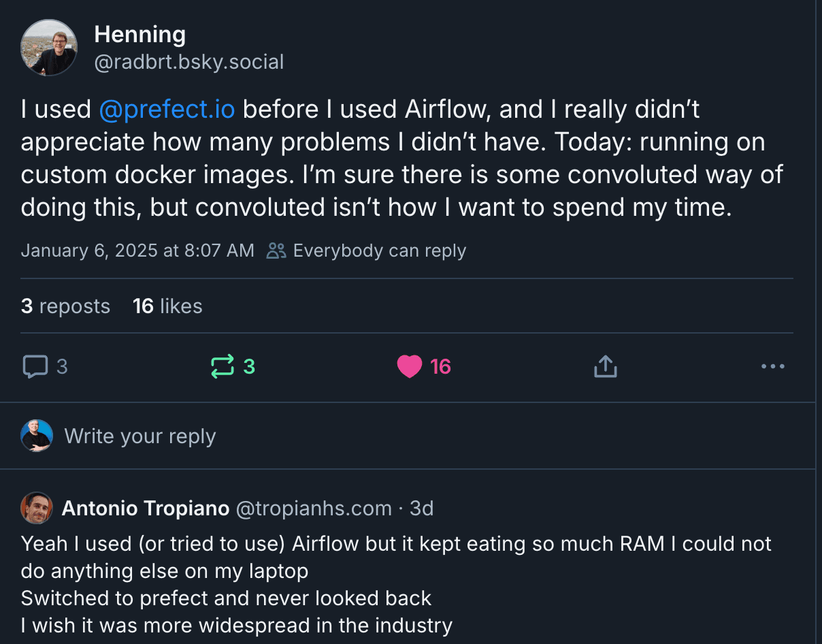Open the 3d timestamp on Antonio's reply
822x644 pixels.
422,509
